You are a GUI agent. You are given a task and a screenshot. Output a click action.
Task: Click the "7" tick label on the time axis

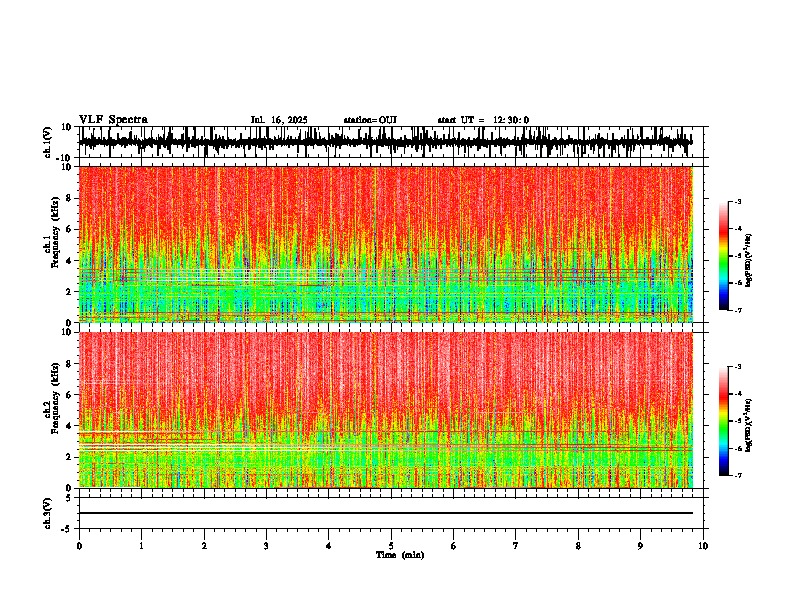pyautogui.click(x=516, y=546)
